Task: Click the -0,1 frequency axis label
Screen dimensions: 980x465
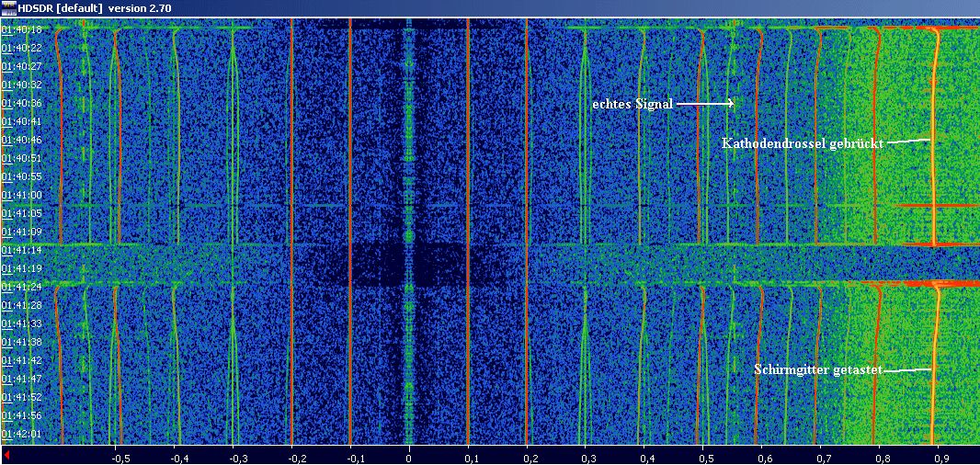Action: tap(357, 459)
